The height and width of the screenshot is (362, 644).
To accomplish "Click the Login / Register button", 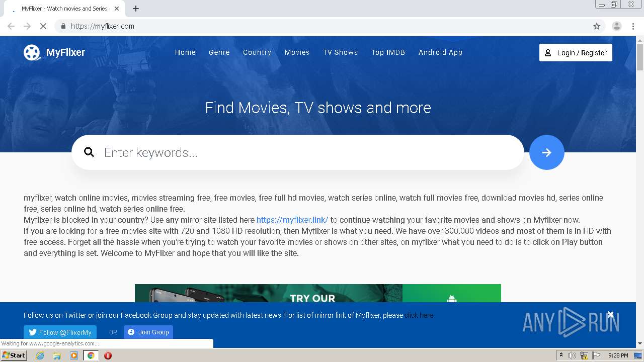I will point(576,53).
